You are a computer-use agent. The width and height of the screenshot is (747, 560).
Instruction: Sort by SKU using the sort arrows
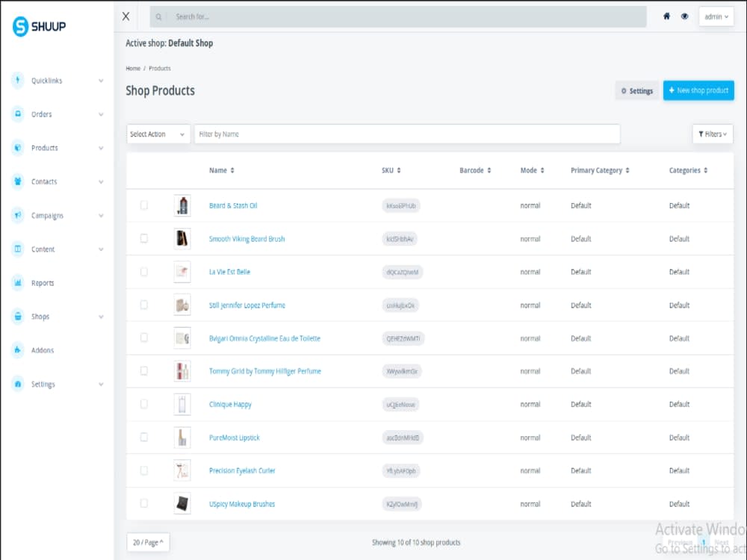[x=399, y=170]
